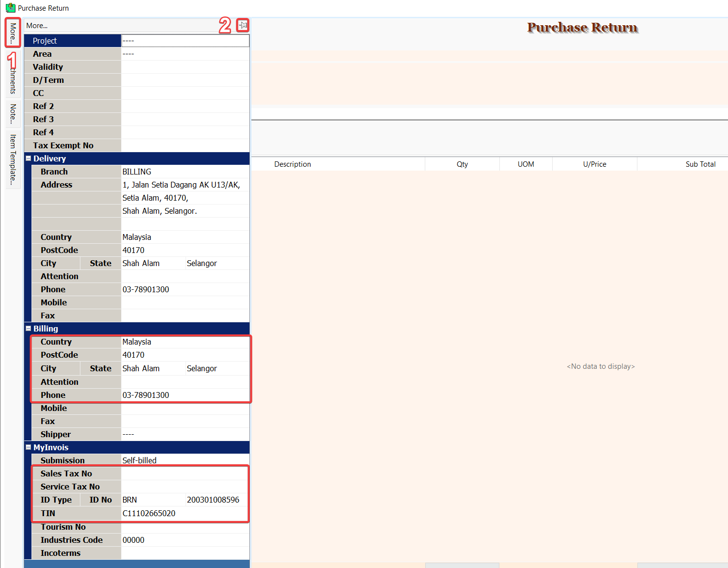Click the Delivery Branch field showing BILLING
This screenshot has width=728, height=568.
[185, 172]
